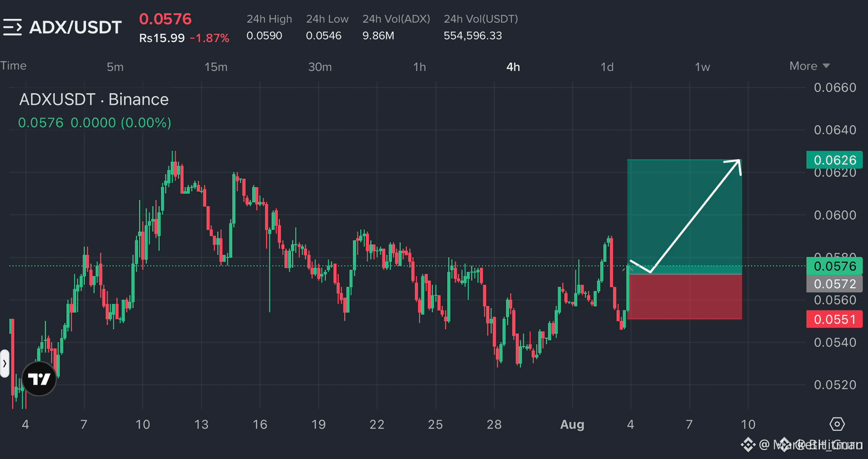Click the 0.0640 price axis label
This screenshot has width=868, height=459.
click(835, 130)
